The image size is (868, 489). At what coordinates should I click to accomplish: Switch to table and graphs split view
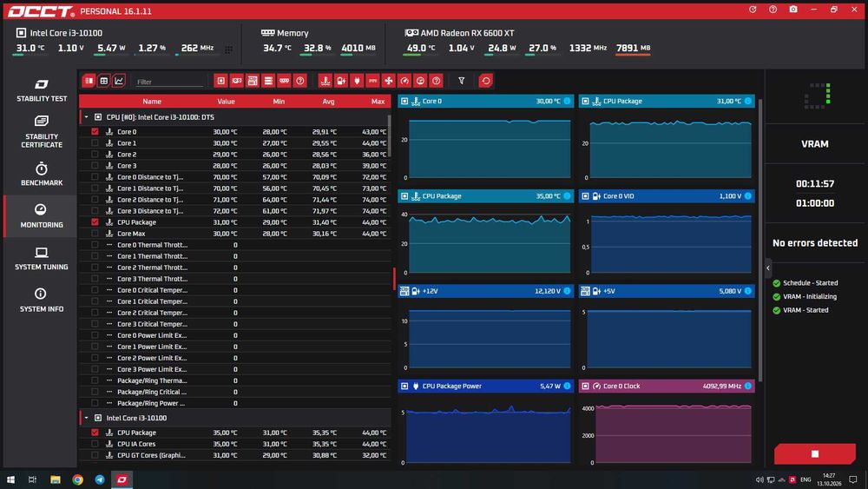point(89,81)
